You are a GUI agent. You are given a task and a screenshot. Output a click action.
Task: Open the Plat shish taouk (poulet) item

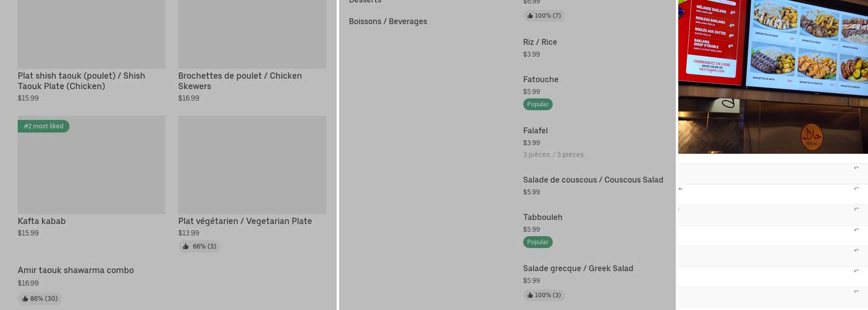[x=81, y=81]
